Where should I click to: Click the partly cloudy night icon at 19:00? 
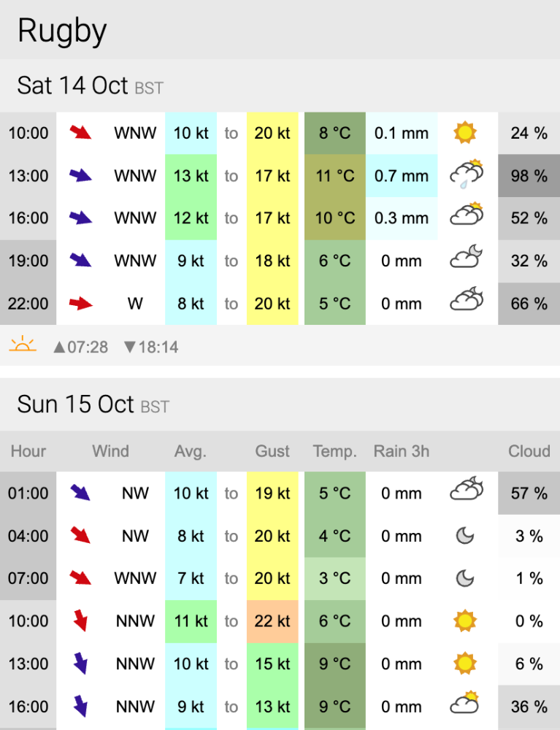(467, 256)
